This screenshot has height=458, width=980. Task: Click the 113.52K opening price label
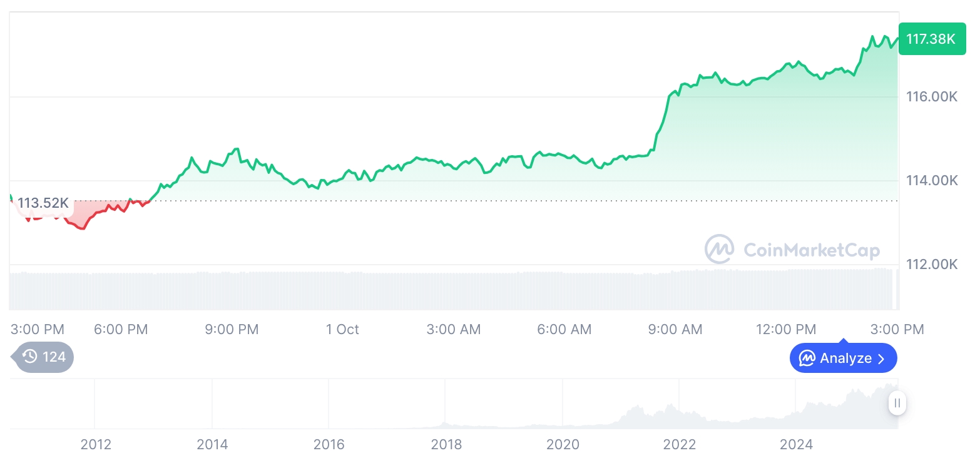click(43, 203)
